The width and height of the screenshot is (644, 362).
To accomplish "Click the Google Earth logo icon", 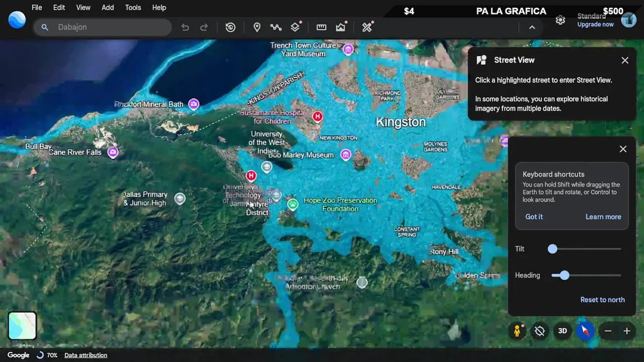I will 17,20.
